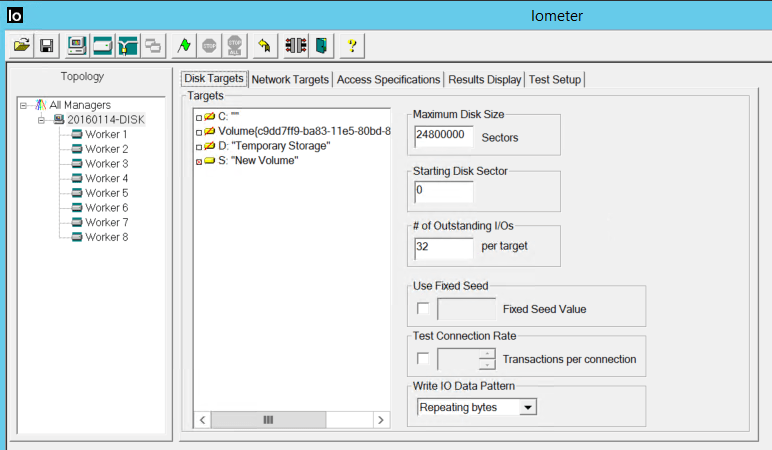This screenshot has width=772, height=450.
Task: Collapse the 20160114-DISK manager node
Action: 43,120
